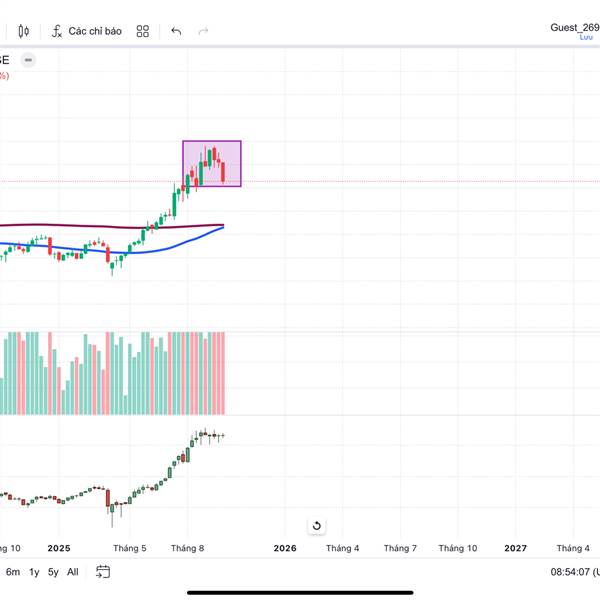Open Các chỉ báo indicators menu

pos(86,31)
